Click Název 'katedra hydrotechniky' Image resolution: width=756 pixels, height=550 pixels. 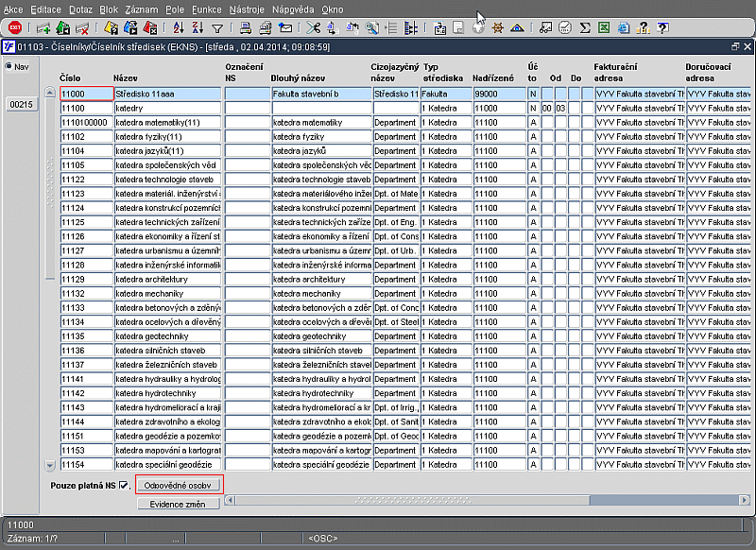point(167,393)
